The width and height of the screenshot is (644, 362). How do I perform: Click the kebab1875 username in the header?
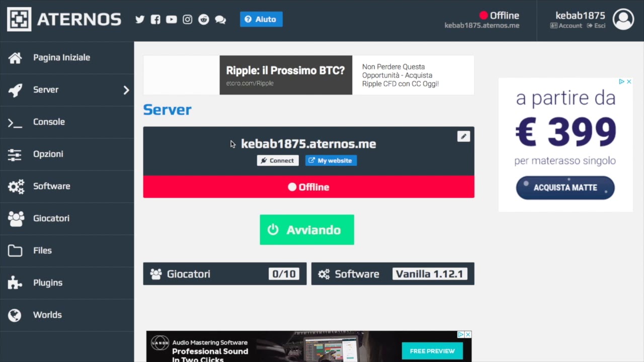click(580, 15)
